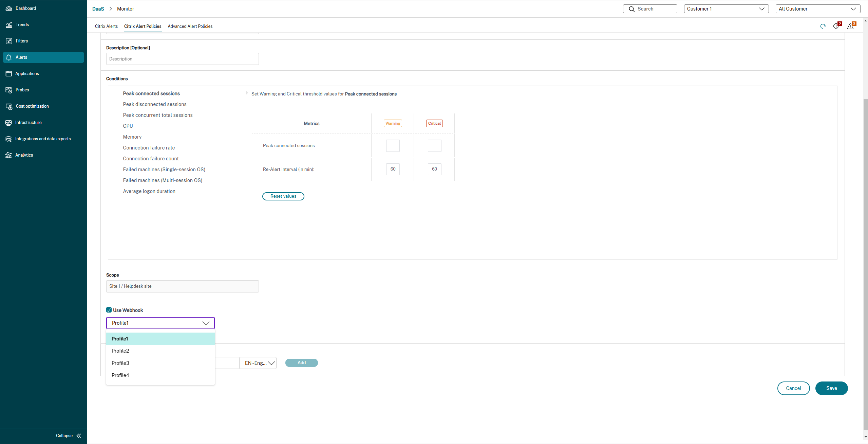Select Peak concurrent total sessions condition
Screen dimensions: 868x444
coord(158,115)
